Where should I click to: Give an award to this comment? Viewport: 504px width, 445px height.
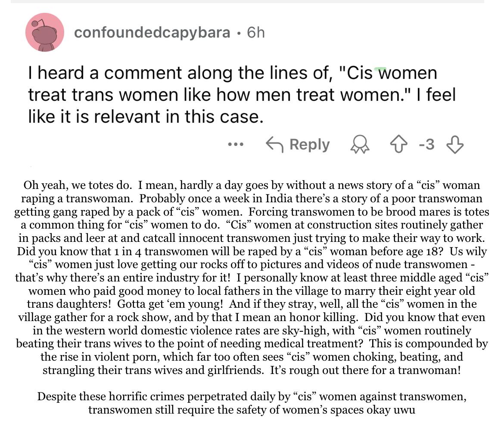coord(360,145)
